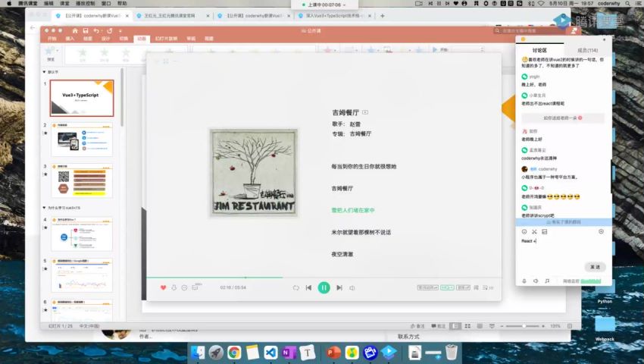
Task: Click the red heart favorite icon
Action: (163, 287)
